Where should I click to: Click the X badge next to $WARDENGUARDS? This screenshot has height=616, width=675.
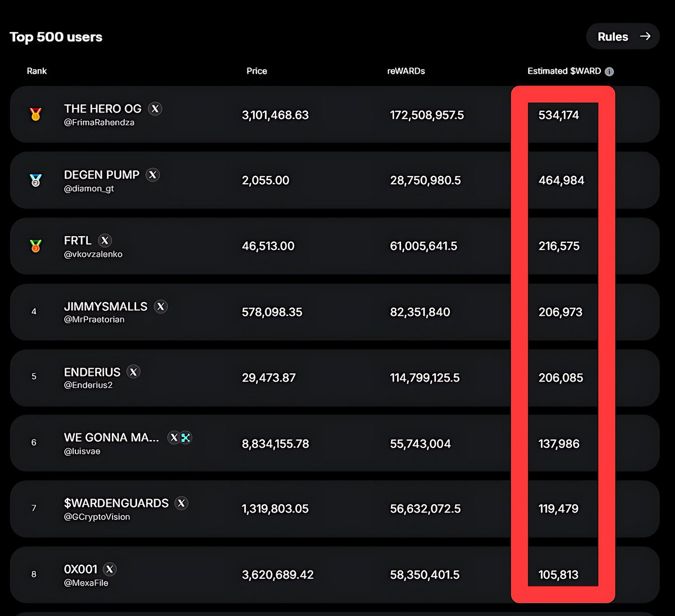click(x=181, y=503)
